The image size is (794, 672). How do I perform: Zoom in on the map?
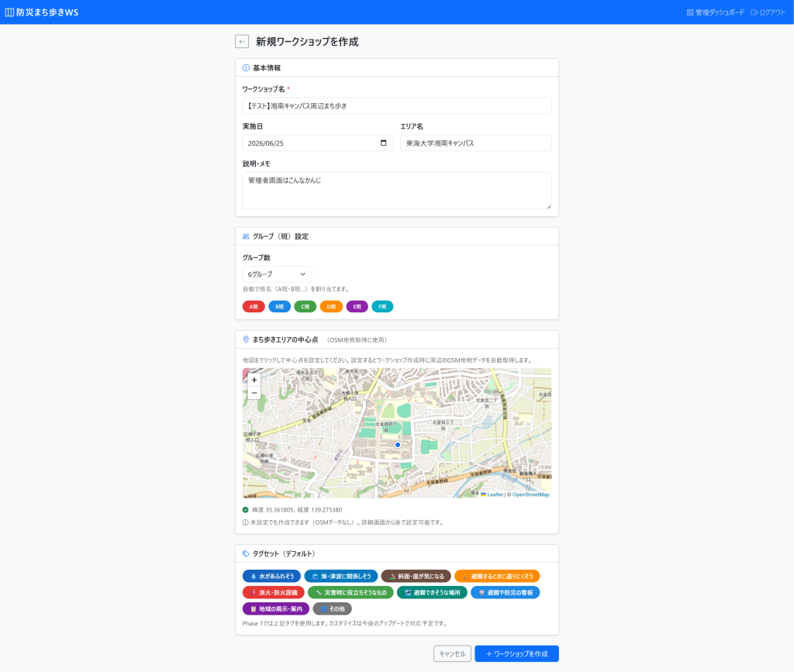click(254, 380)
